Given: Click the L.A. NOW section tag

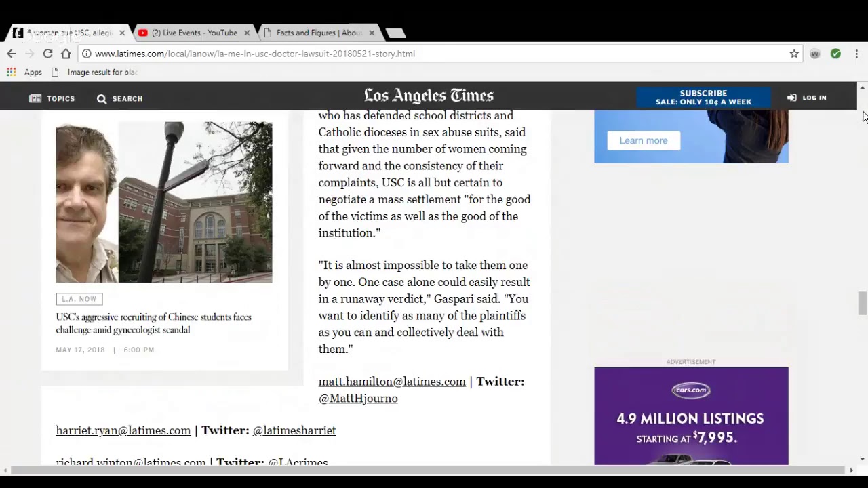Looking at the screenshot, I should tap(79, 299).
